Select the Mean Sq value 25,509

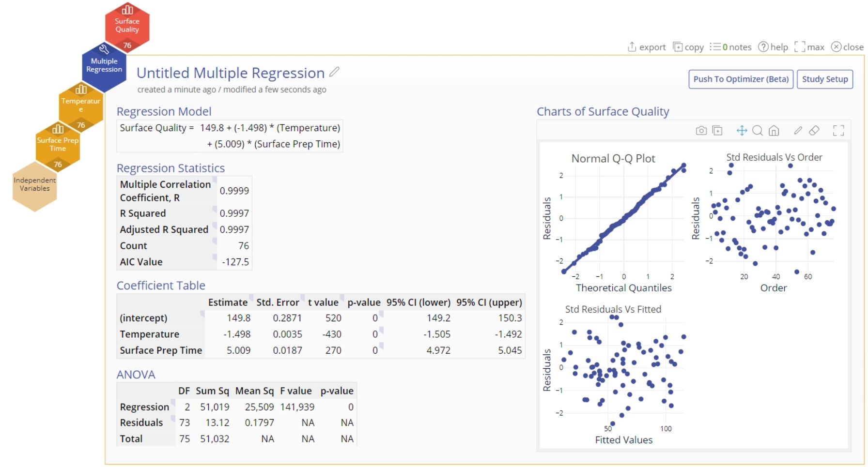(259, 407)
